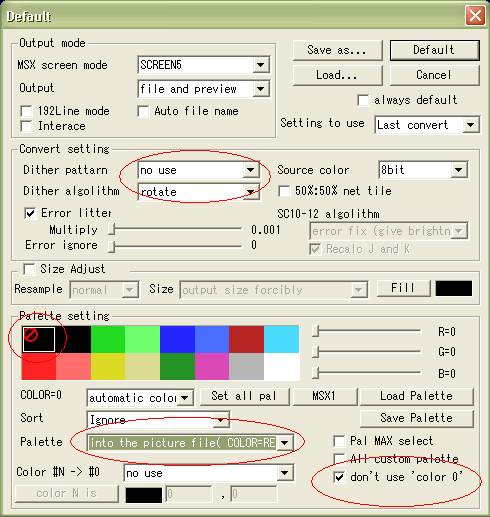
Task: Uncheck don't use 'color 0' checkbox
Action: click(339, 477)
